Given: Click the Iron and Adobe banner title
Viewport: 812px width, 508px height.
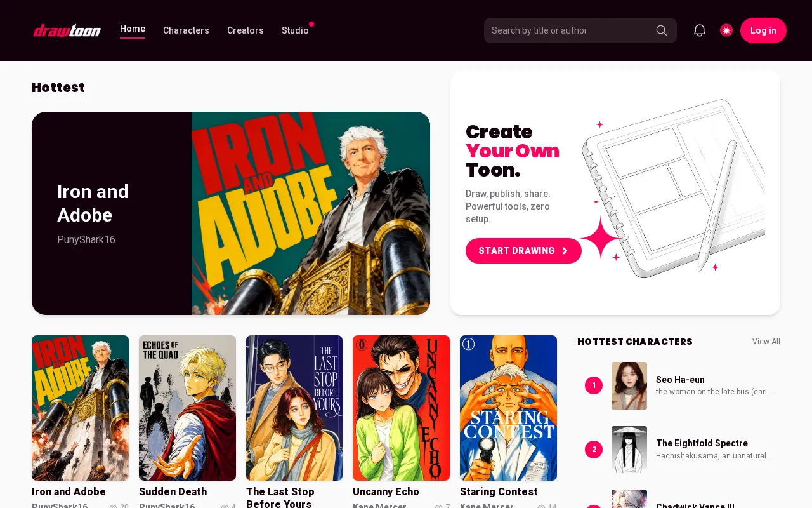Looking at the screenshot, I should 93,203.
